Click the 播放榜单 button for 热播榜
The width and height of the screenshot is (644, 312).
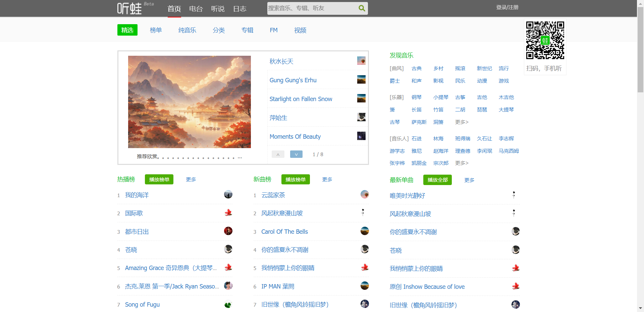pos(159,179)
